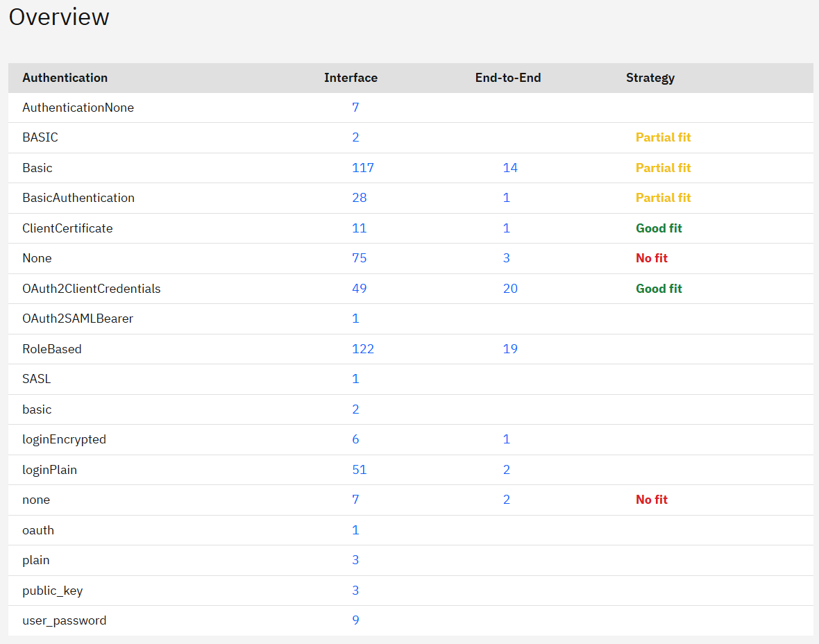Click the Interface column header
The height and width of the screenshot is (644, 819).
coord(351,78)
